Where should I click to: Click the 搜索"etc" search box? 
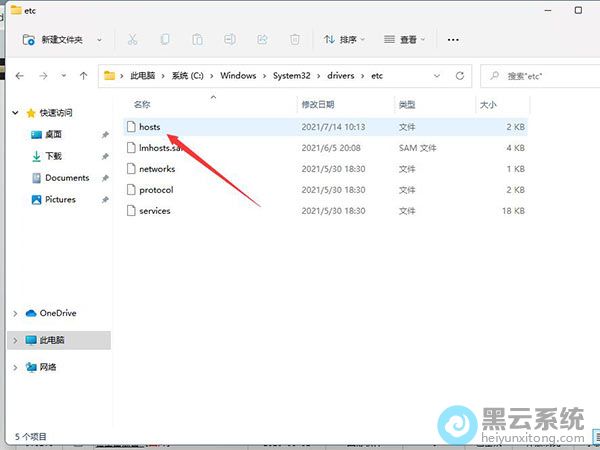click(540, 76)
